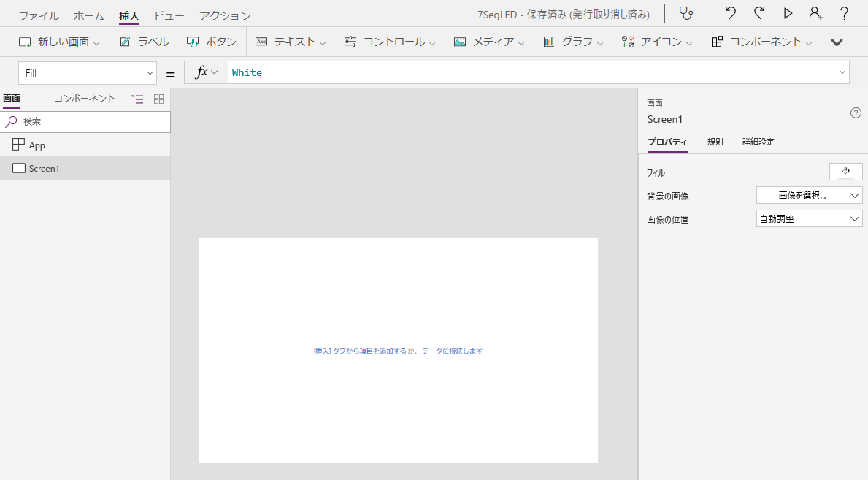The image size is (868, 480).
Task: Insert a label with the ラベル button
Action: click(x=145, y=42)
